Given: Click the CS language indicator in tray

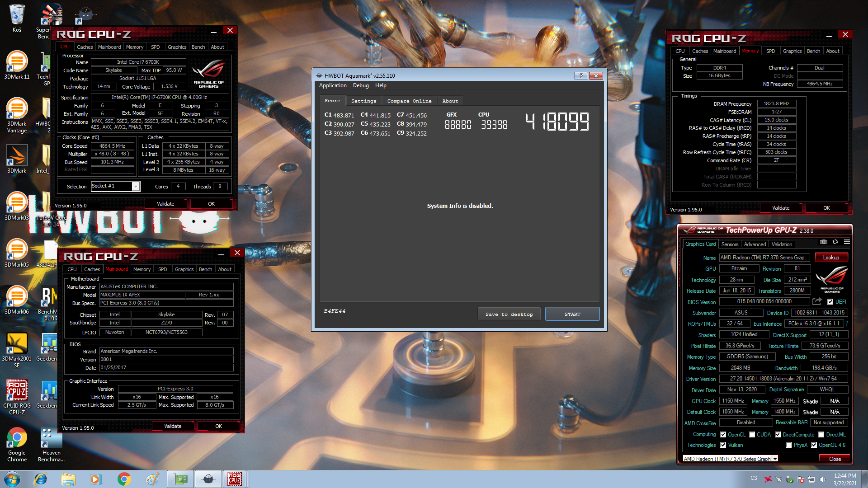Looking at the screenshot, I should 754,478.
